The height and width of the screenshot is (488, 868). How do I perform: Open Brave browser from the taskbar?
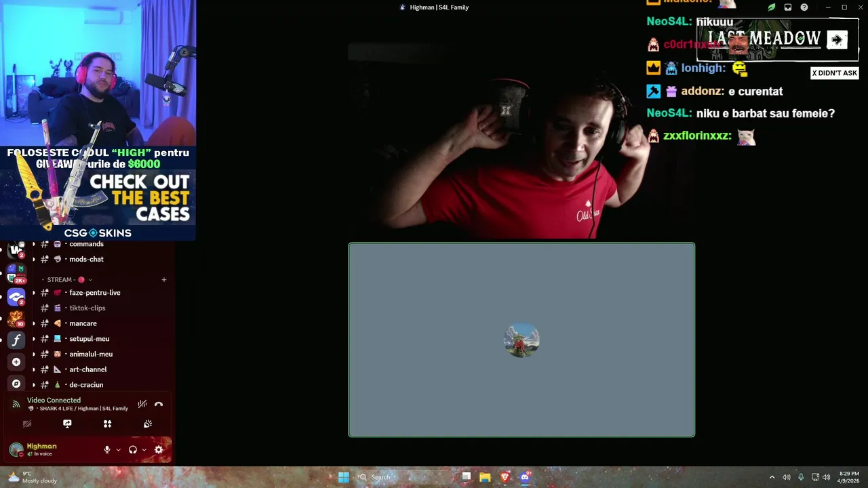click(505, 477)
